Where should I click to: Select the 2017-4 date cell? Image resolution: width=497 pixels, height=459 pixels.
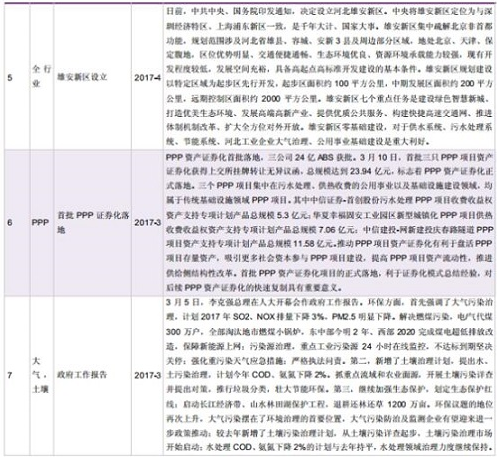pos(147,78)
